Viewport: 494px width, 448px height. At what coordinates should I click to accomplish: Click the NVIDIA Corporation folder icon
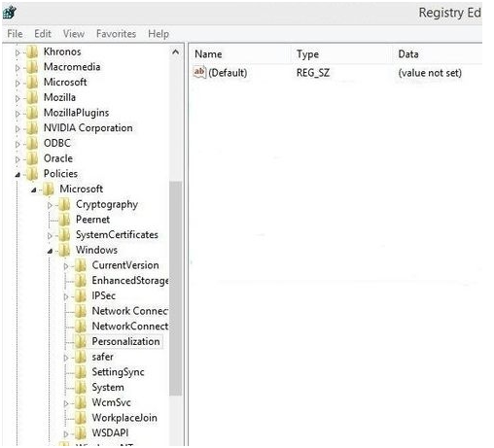coord(32,127)
